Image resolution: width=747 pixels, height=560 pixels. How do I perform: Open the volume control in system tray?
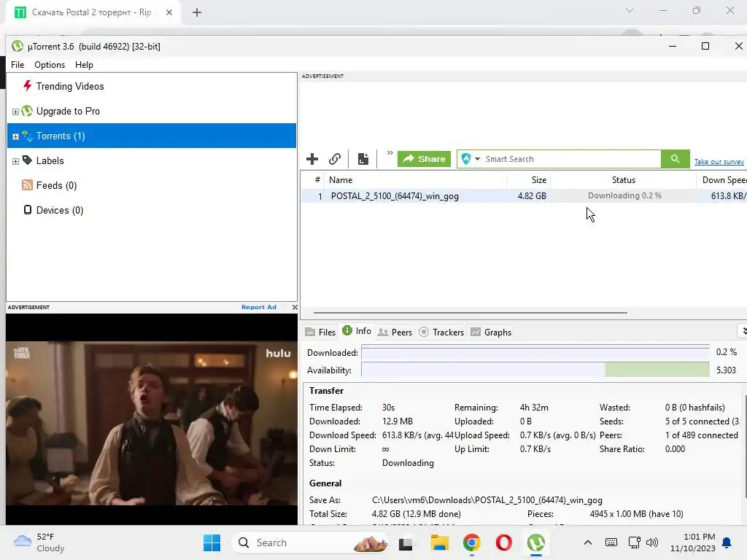click(x=652, y=542)
